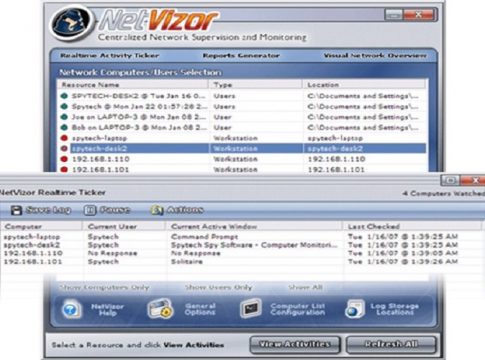Click red status dot for 192.168.1.101 workstation
Viewport: 485px width, 360px height.
coord(64,169)
